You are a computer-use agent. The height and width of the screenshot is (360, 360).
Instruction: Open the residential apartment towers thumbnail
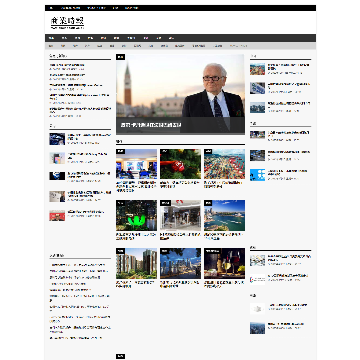(136, 263)
